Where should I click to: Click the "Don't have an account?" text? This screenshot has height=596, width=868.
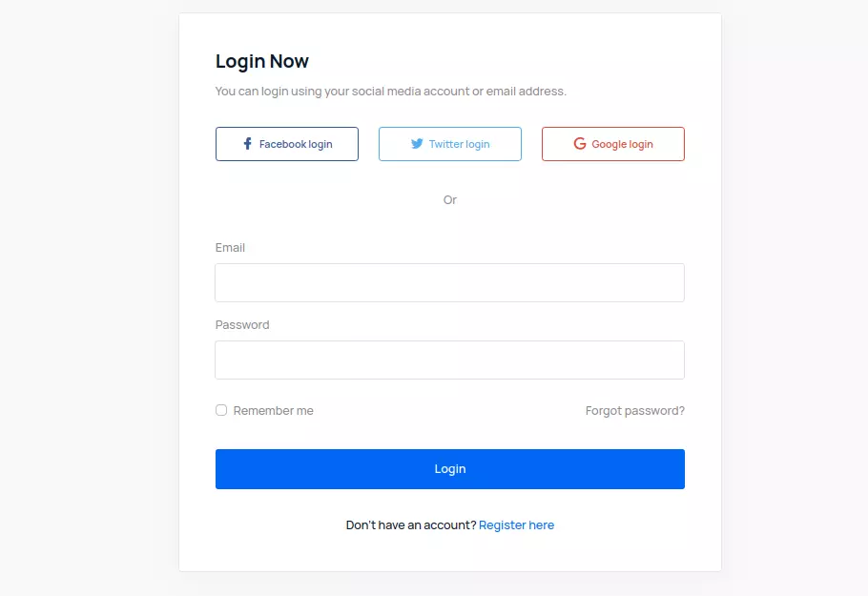click(410, 525)
